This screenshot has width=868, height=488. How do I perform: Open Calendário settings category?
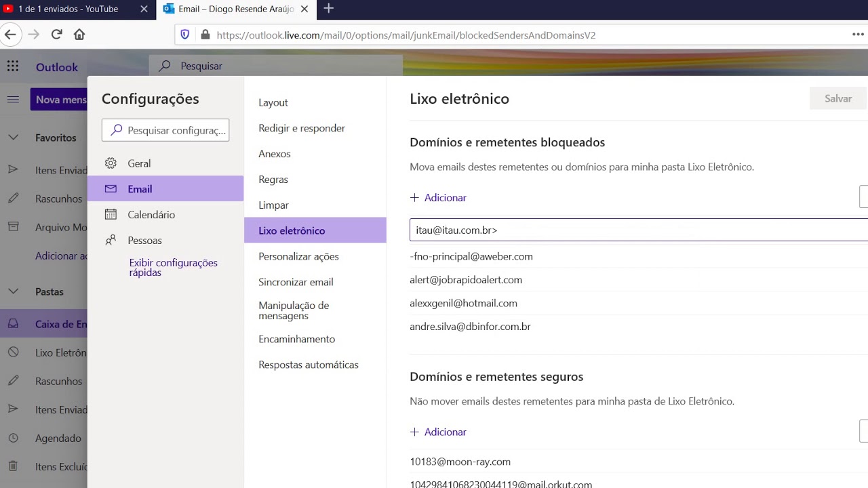165,215
